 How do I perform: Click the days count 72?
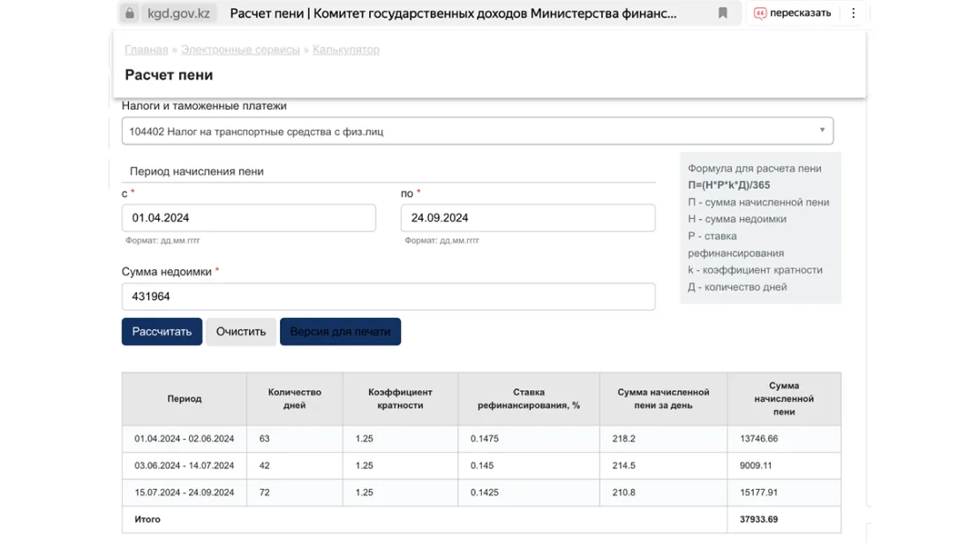click(264, 493)
